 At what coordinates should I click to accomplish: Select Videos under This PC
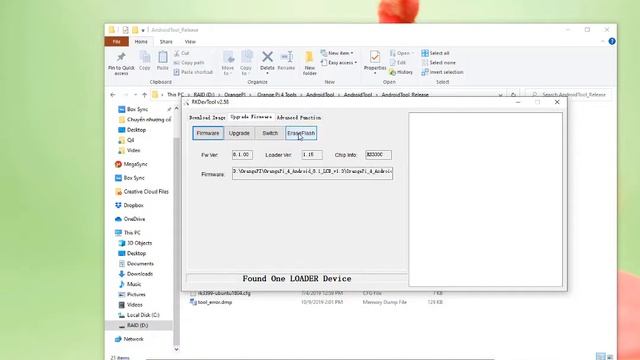coord(130,305)
